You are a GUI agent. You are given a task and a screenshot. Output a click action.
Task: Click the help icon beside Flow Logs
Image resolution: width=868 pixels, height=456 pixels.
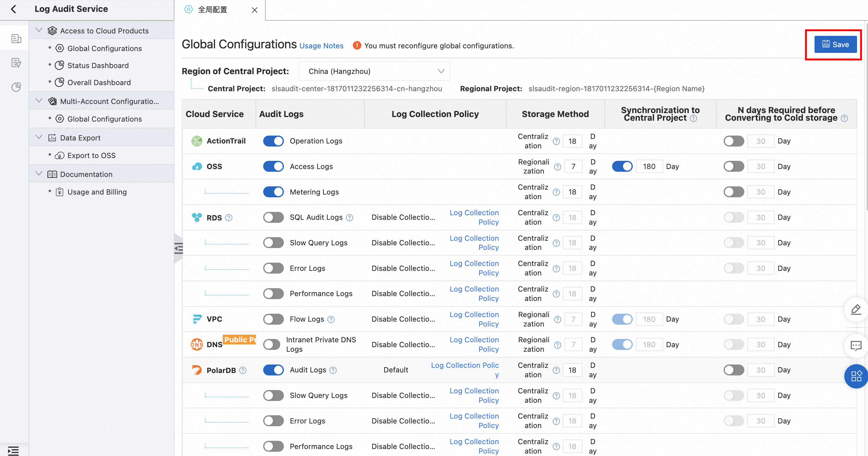331,319
